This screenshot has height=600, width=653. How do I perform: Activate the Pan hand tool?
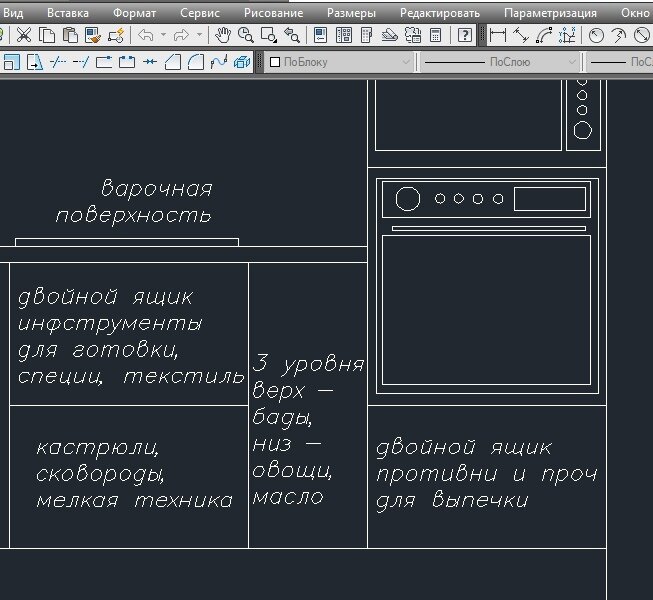(223, 35)
